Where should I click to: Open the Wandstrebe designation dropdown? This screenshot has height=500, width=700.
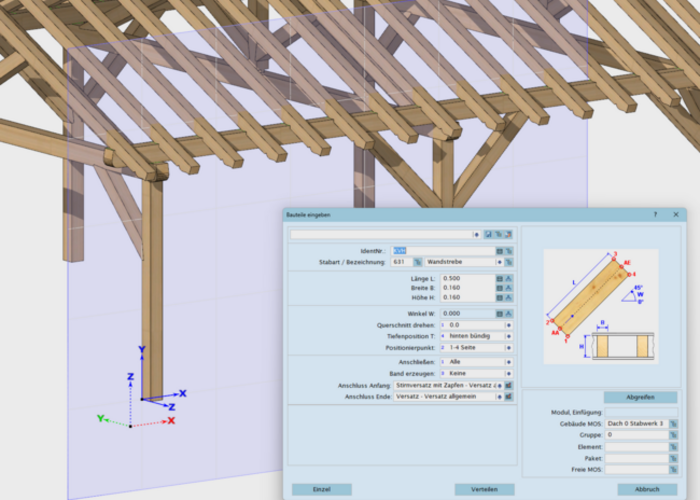(500, 262)
